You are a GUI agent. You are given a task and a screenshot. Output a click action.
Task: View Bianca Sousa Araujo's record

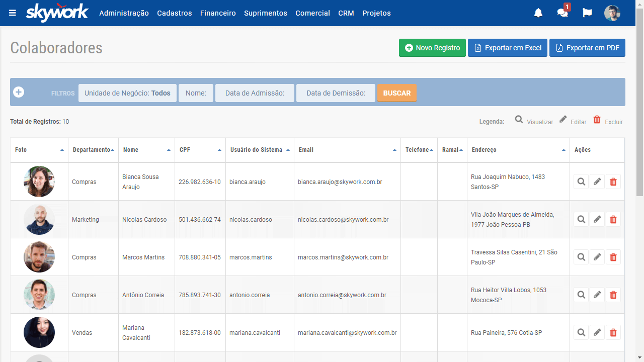pos(581,182)
